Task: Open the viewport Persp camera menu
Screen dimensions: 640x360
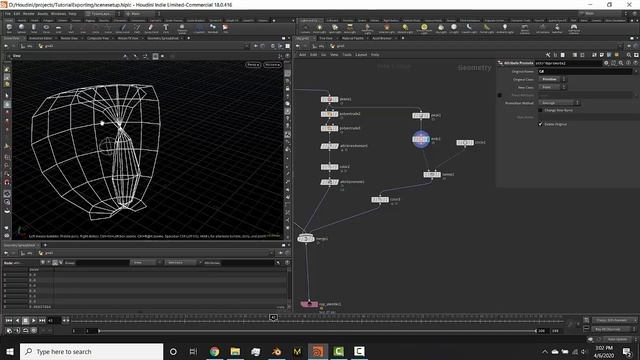Action: click(x=253, y=65)
